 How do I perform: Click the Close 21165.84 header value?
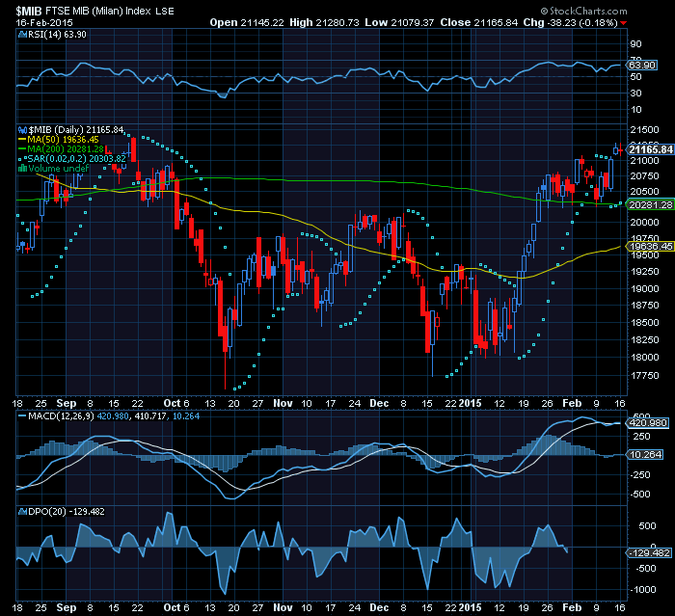click(478, 22)
